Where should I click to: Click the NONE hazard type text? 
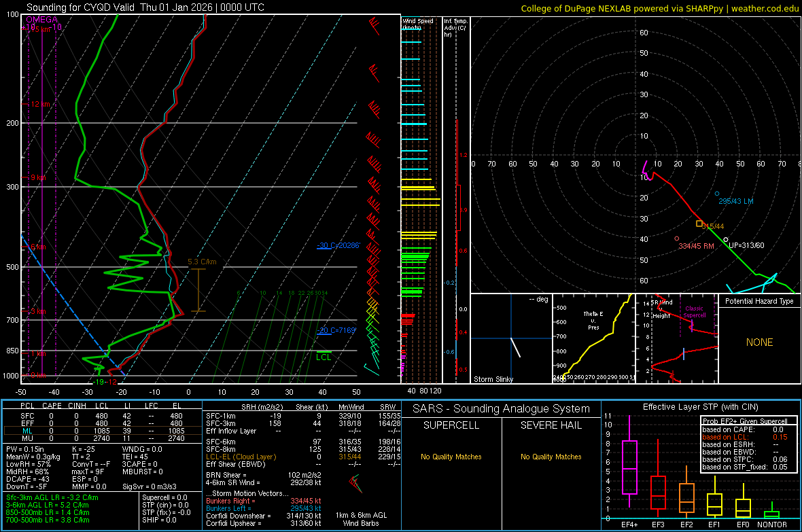point(760,342)
